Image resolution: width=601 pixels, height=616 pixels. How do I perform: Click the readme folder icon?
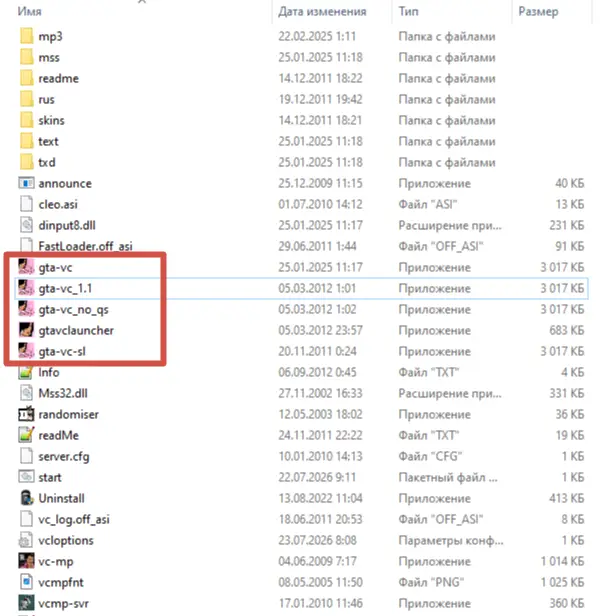[x=26, y=78]
